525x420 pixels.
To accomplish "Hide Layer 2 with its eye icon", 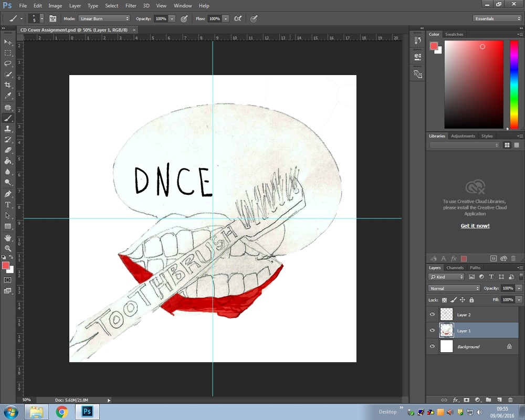I will [x=432, y=314].
